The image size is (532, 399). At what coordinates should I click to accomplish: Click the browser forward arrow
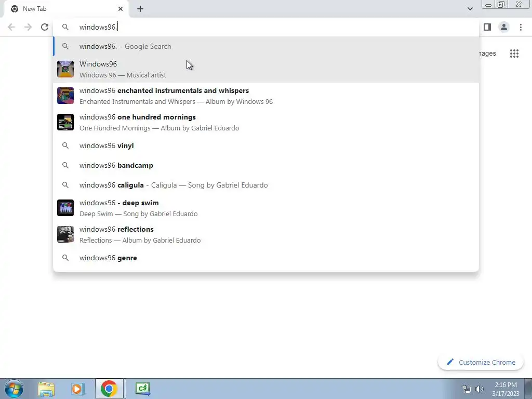pyautogui.click(x=28, y=27)
